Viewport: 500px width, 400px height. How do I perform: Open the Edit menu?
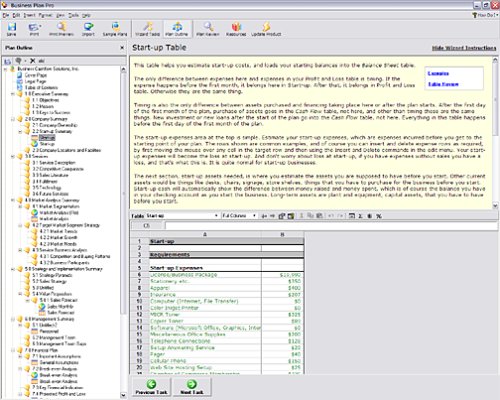pyautogui.click(x=16, y=15)
